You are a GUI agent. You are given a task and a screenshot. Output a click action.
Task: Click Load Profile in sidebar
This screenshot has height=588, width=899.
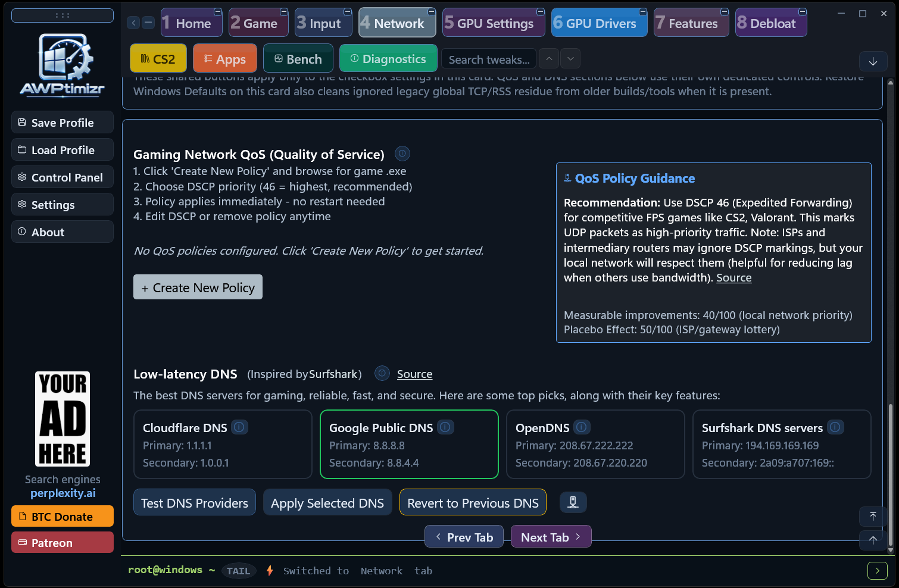pos(63,149)
